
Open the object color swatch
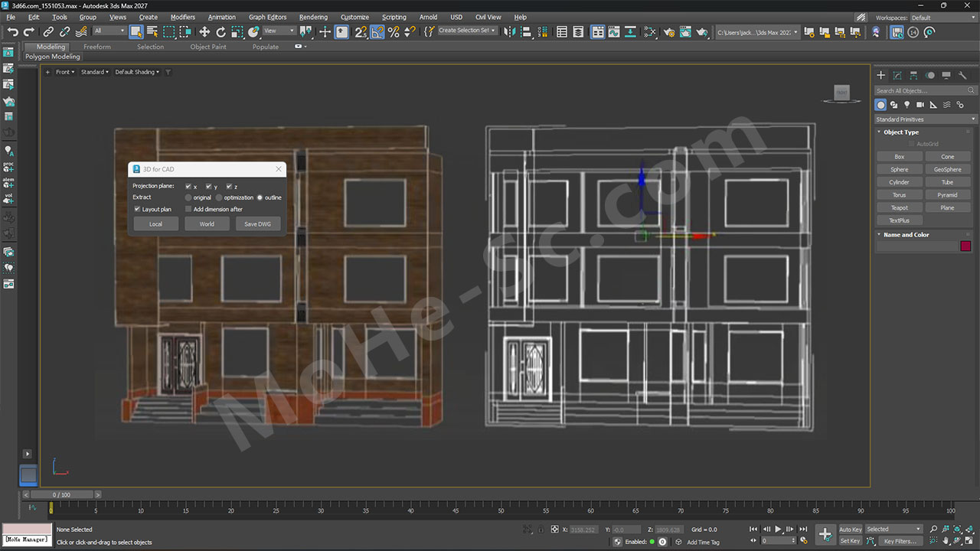coord(965,246)
